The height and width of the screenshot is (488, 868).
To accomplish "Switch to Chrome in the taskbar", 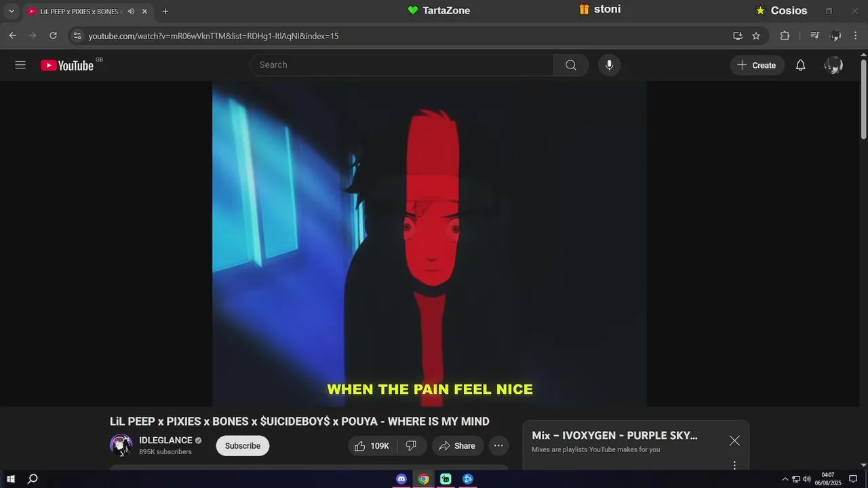I will [423, 479].
